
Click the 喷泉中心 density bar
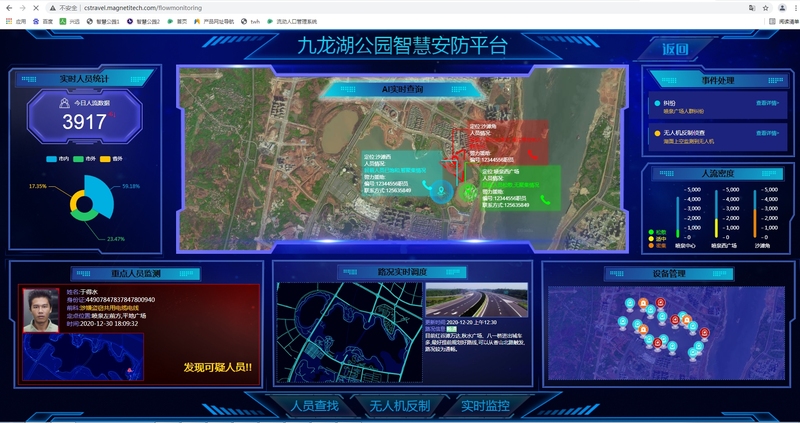coord(678,217)
